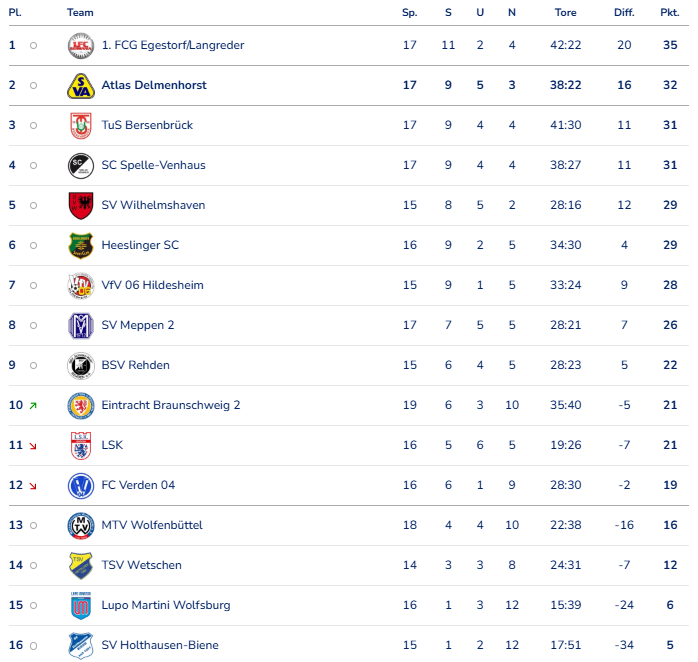Click the SV Meppen 2 club logo
698x662 pixels.
[80, 325]
